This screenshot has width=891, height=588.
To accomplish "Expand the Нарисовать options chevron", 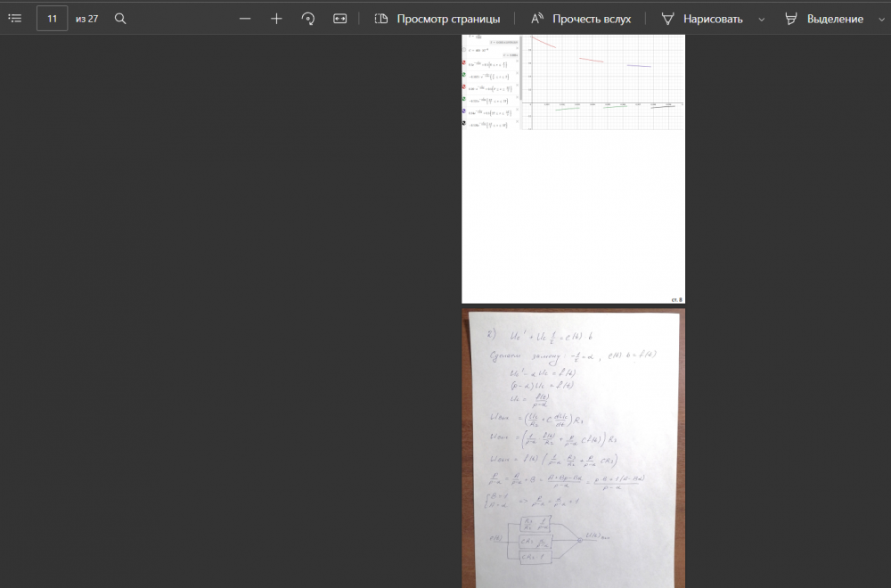I will (x=762, y=20).
